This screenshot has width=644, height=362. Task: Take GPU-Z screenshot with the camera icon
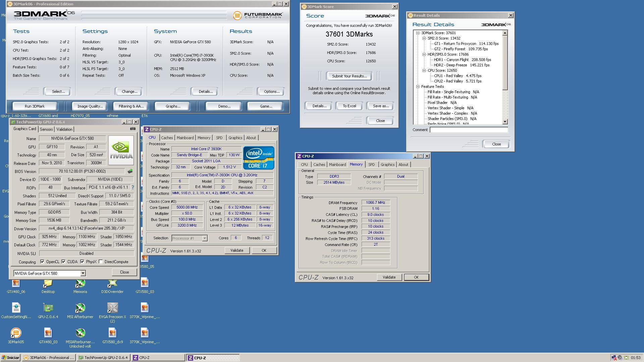click(x=133, y=129)
